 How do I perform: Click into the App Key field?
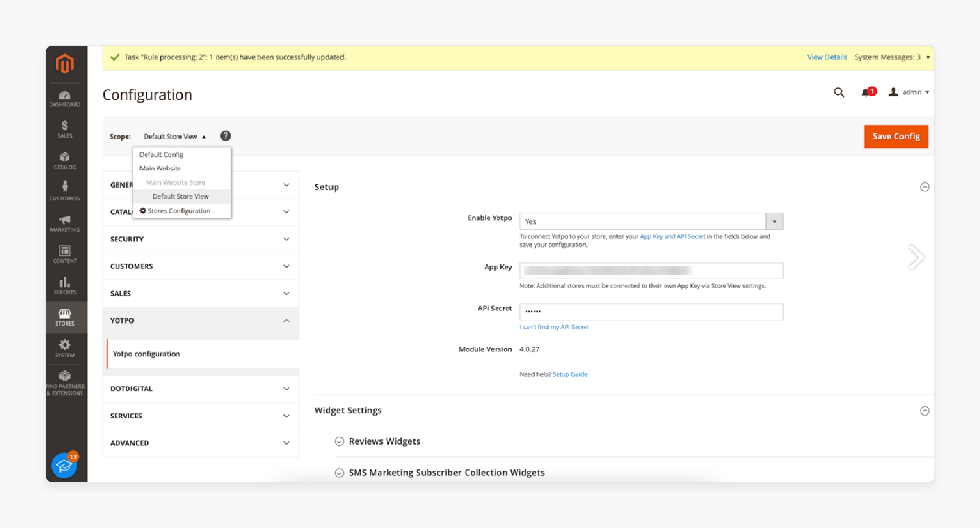coord(651,271)
